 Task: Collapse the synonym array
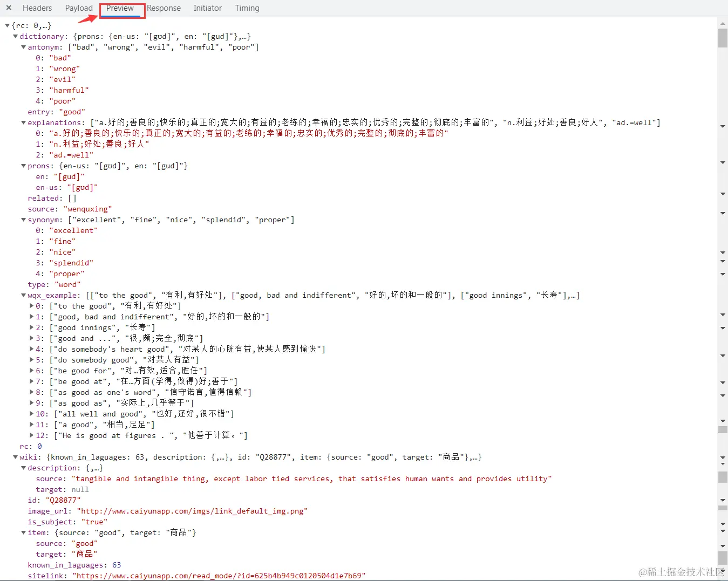pyautogui.click(x=23, y=220)
